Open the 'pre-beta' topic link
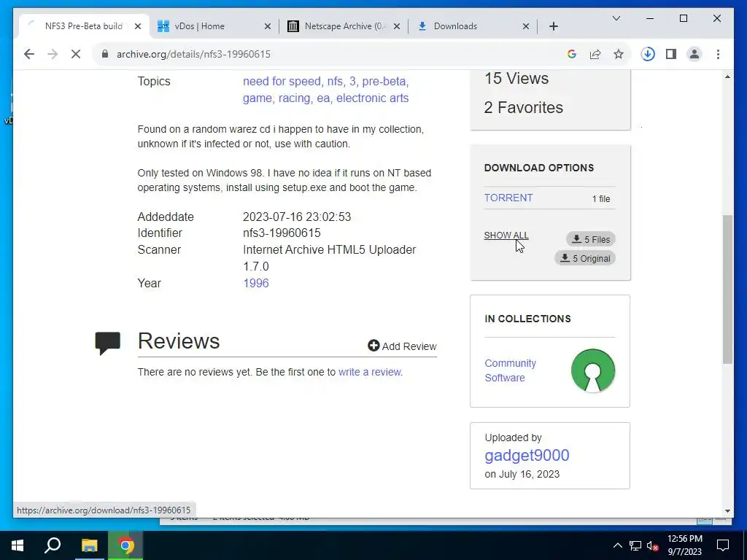This screenshot has width=747, height=560. click(384, 82)
